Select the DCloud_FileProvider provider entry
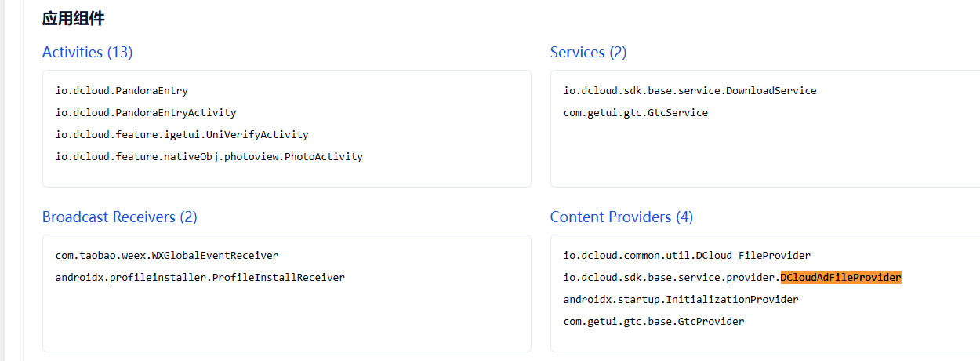980x361 pixels. point(686,256)
